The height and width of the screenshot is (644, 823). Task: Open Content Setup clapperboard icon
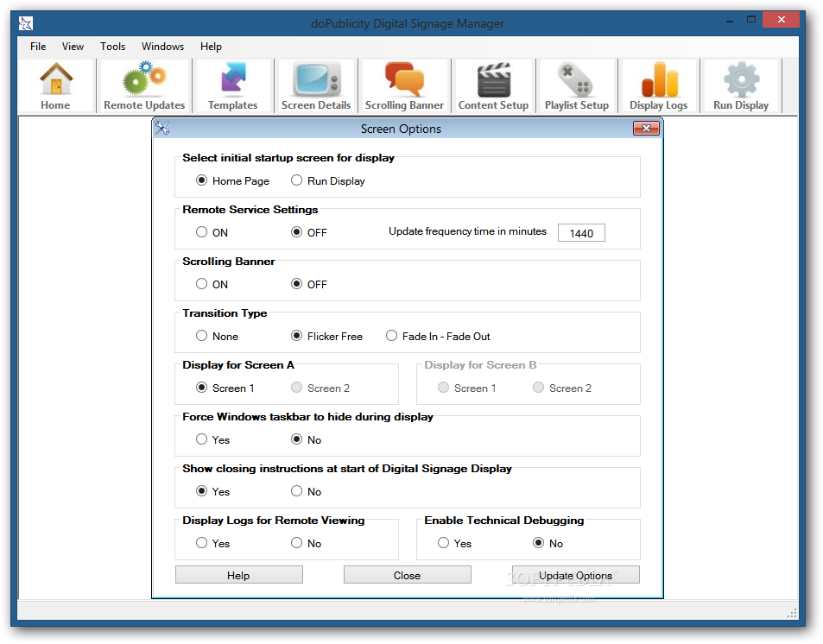(493, 86)
